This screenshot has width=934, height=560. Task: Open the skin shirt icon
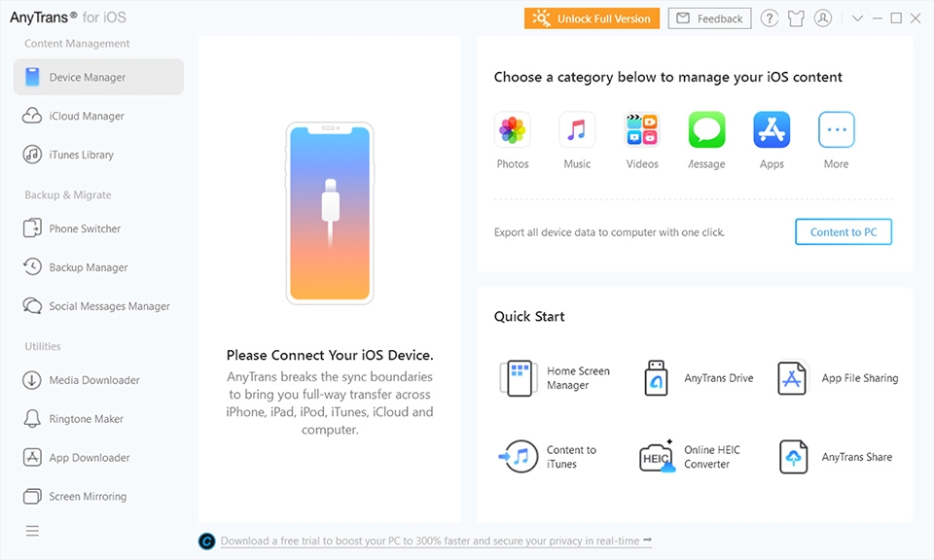click(796, 18)
